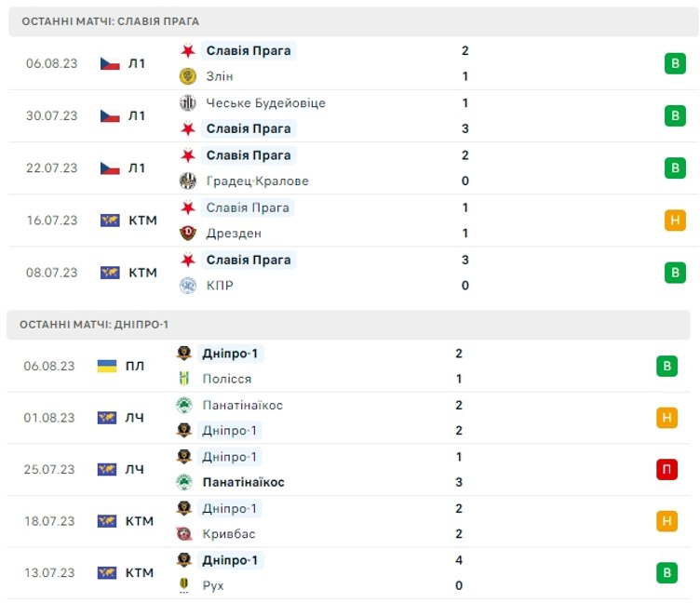Image resolution: width=700 pixels, height=603 pixels.
Task: Click orange Н badge for Дрезден match
Action: pos(675,221)
